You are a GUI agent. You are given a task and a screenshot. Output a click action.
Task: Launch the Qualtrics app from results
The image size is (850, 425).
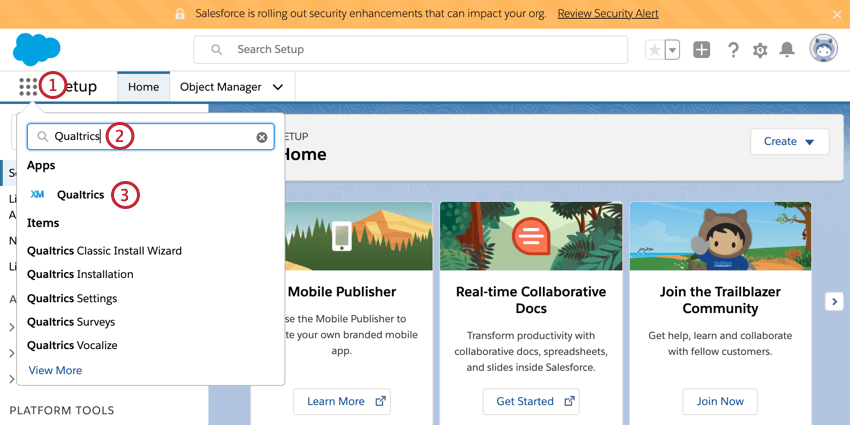80,195
